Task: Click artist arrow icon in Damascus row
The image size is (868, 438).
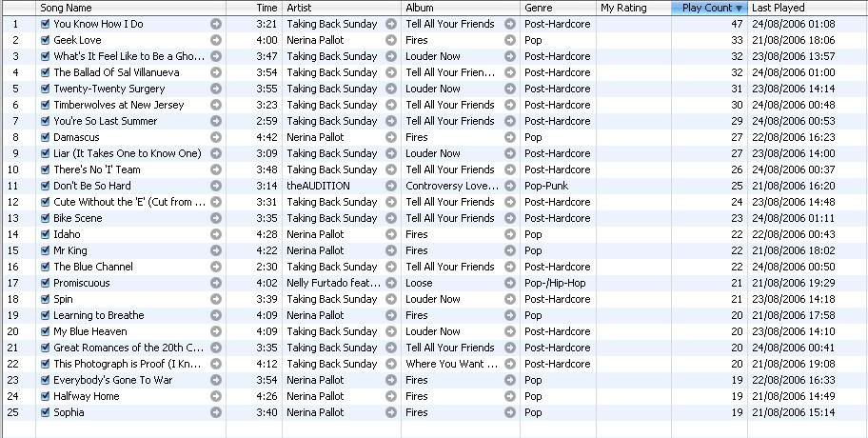Action: (x=391, y=137)
